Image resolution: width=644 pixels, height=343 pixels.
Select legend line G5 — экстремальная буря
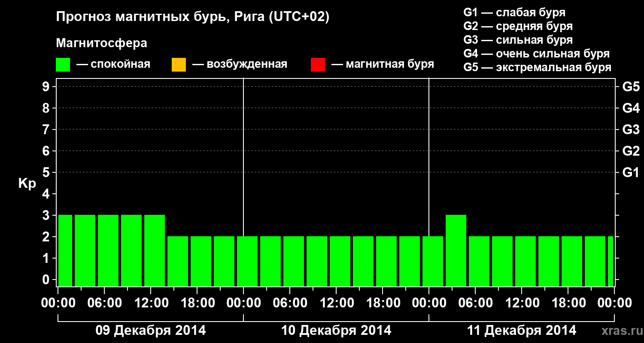click(538, 67)
